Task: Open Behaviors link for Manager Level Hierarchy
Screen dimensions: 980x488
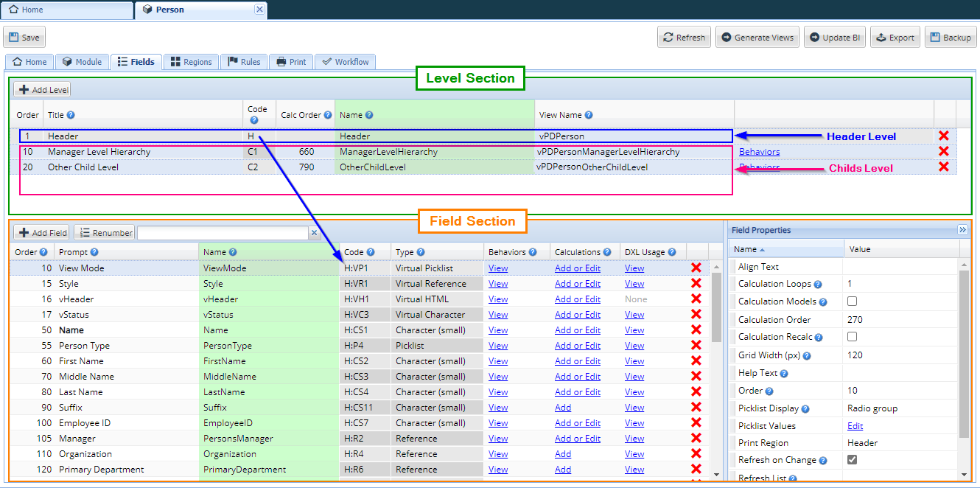Action: (759, 152)
